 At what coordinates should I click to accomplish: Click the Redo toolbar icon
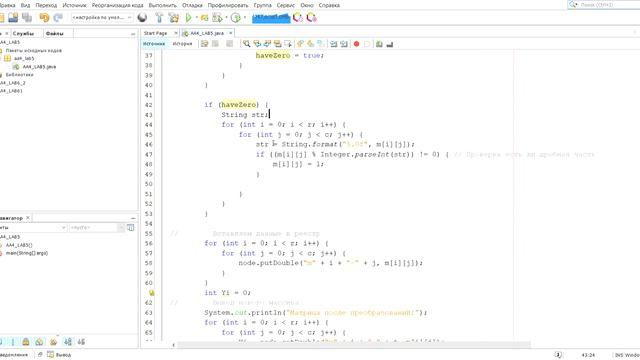point(58,18)
